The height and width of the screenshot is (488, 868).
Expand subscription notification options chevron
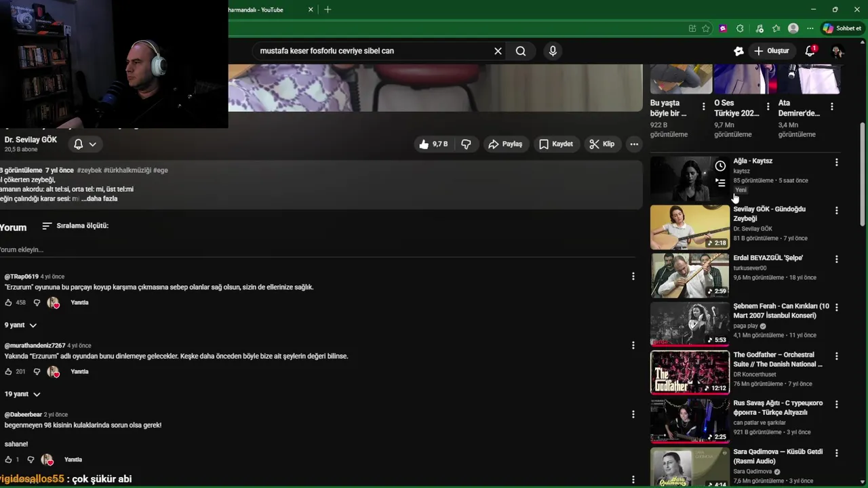(x=93, y=144)
